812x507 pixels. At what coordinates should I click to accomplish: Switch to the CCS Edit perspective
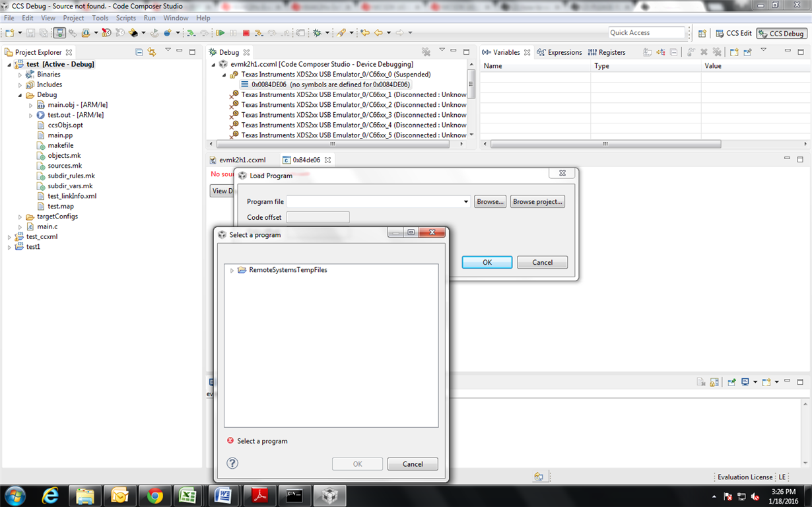734,33
